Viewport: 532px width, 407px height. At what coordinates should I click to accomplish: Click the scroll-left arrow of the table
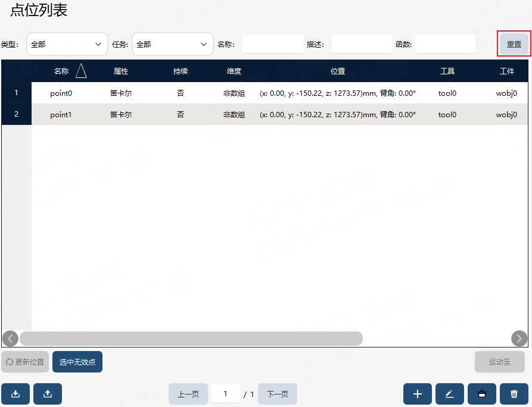[10, 339]
